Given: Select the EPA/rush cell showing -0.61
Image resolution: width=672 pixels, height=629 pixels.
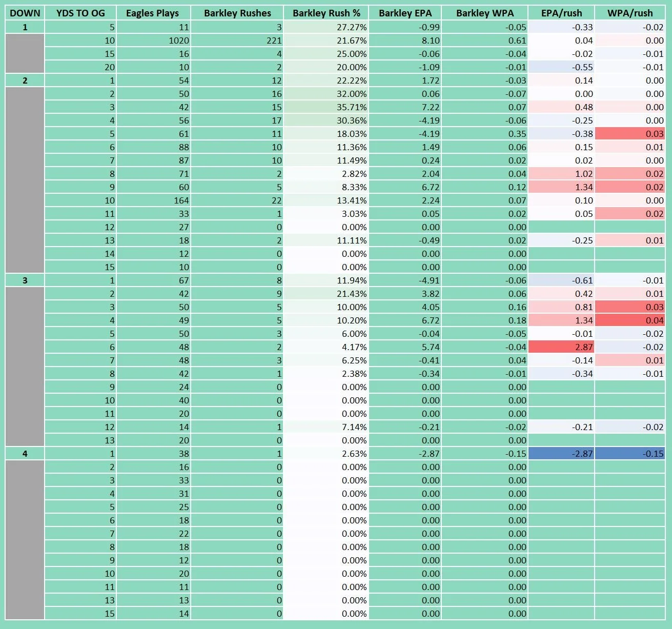Looking at the screenshot, I should click(561, 280).
